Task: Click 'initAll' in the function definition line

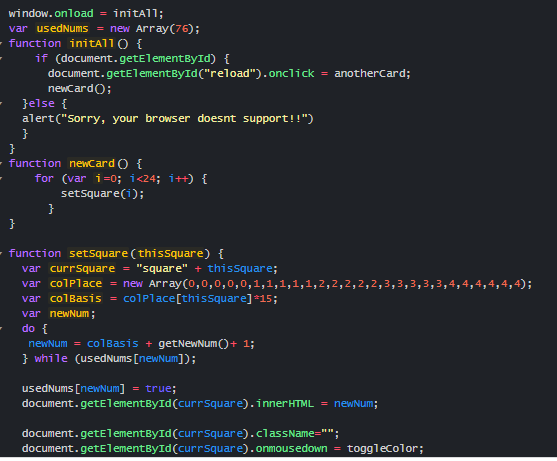Action: point(92,43)
